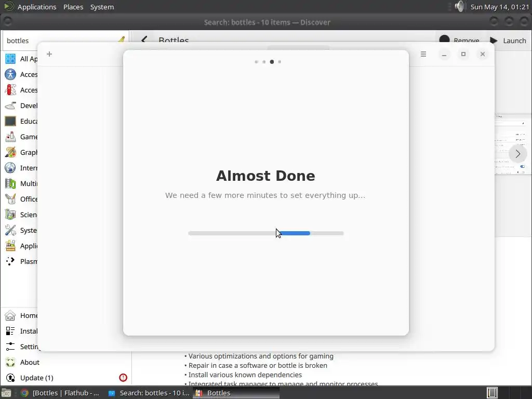Open the Office category in Discover
The height and width of the screenshot is (399, 532).
click(21, 199)
